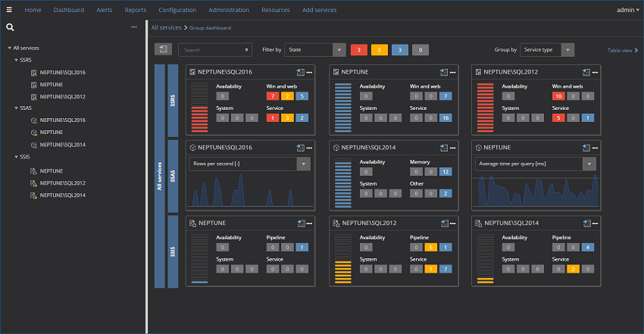Open the admin user dropdown
This screenshot has height=334, width=644.
point(627,10)
